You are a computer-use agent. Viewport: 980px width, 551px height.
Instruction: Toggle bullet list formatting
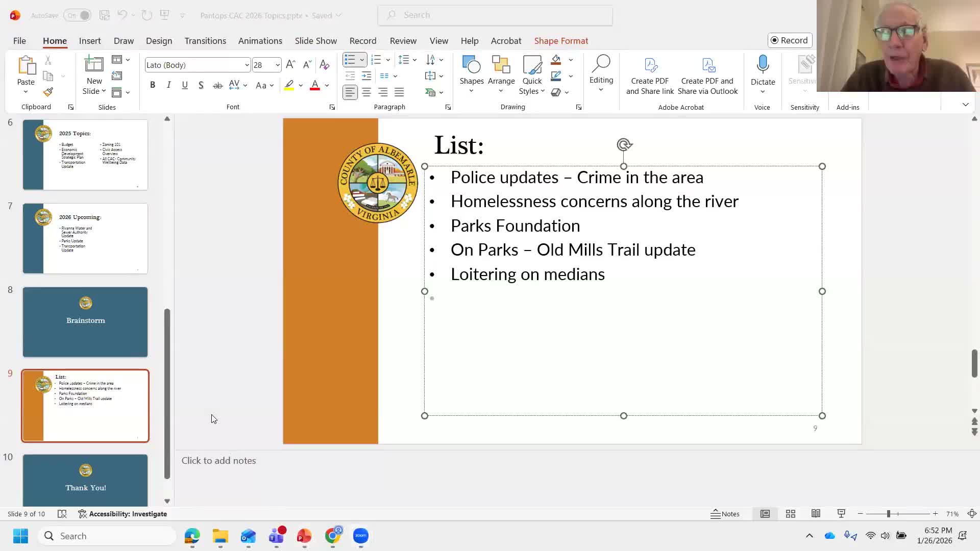[x=350, y=60]
